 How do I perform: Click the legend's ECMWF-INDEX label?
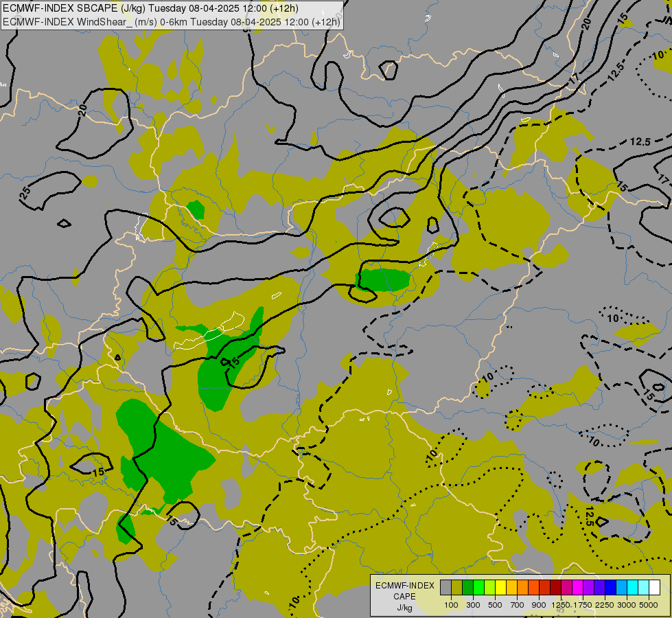tap(405, 586)
